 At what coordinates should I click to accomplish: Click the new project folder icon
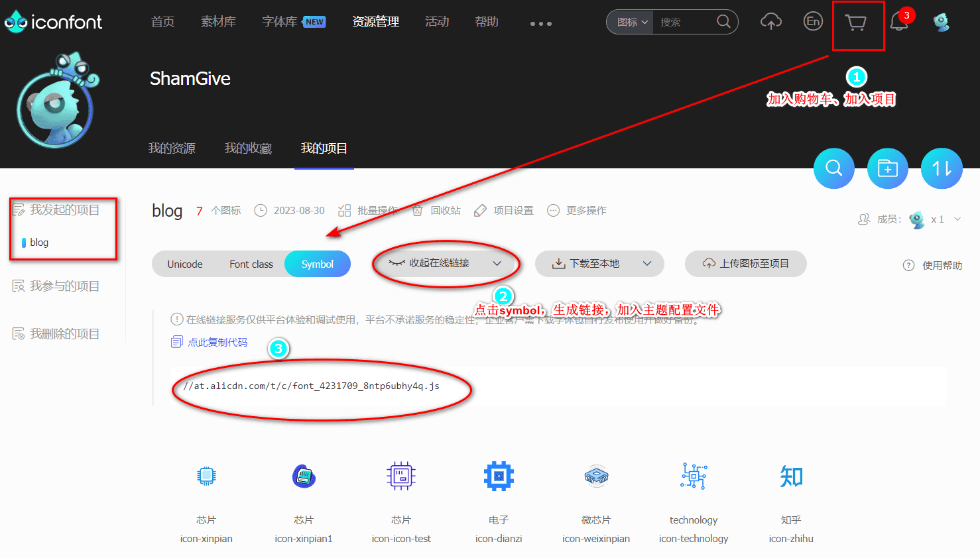click(x=887, y=168)
